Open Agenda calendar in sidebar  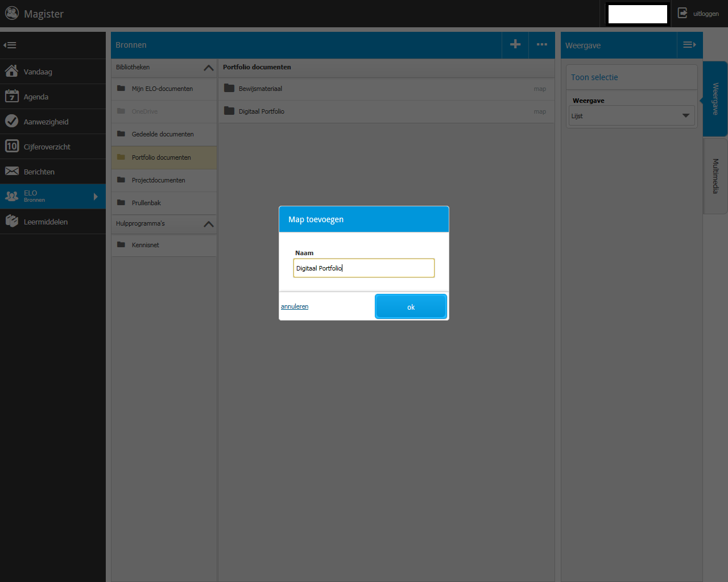12,97
